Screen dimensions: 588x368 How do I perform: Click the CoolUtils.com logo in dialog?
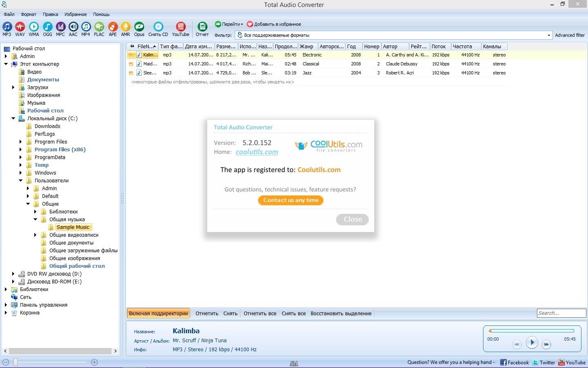328,146
